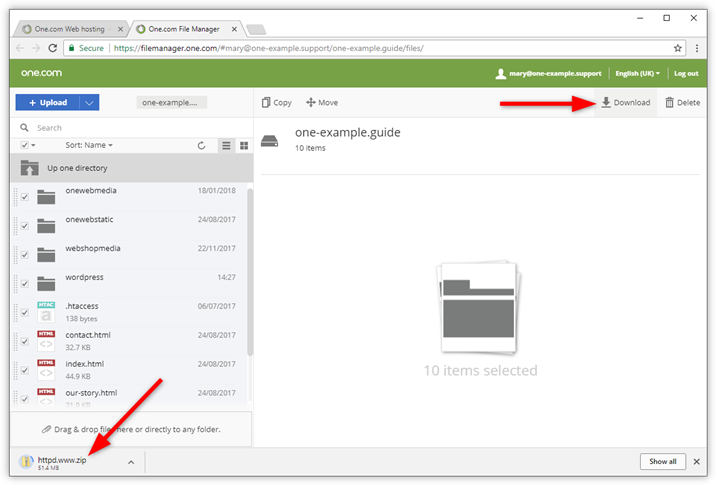
Task: Click the address bar URL
Action: tap(268, 48)
